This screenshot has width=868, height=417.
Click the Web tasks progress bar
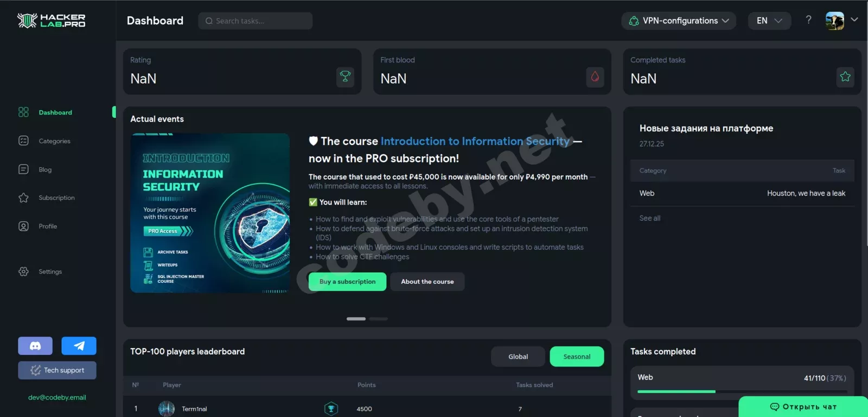pyautogui.click(x=742, y=391)
